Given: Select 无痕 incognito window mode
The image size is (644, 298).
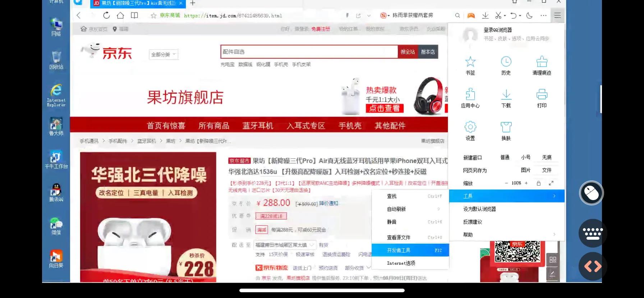Looking at the screenshot, I should coord(547,157).
